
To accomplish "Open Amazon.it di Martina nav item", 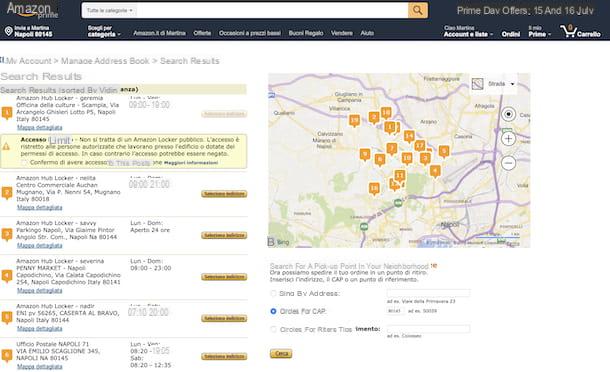I will [160, 33].
